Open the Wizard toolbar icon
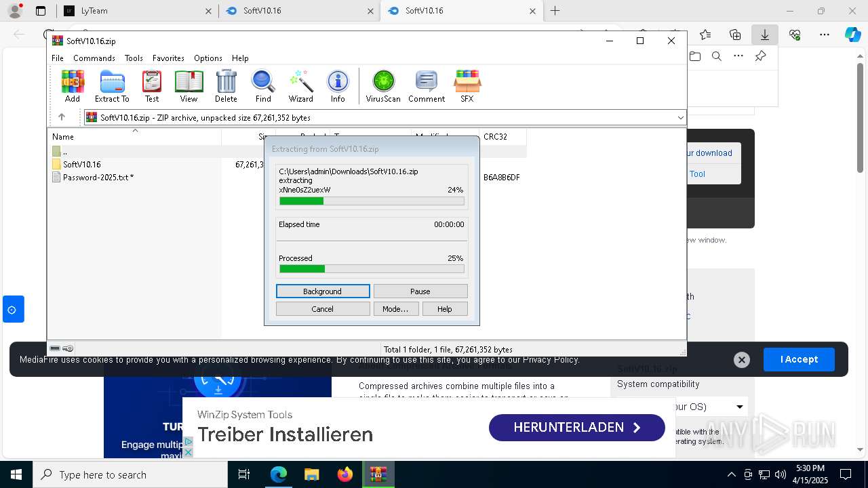Screen dimensions: 868x488 300,86
